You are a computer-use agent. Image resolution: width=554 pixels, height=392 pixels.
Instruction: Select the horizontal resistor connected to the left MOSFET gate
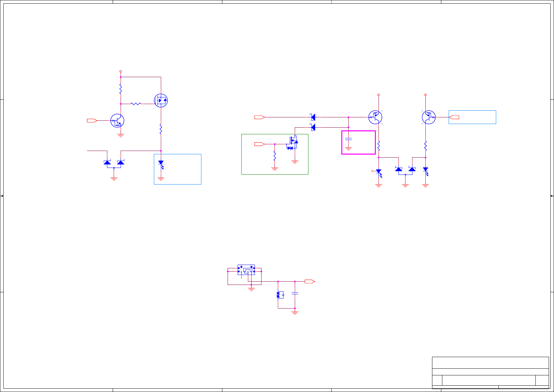coord(136,104)
